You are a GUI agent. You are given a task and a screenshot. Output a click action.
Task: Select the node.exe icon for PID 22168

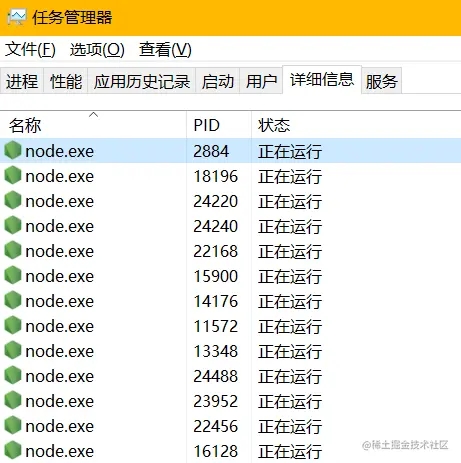coord(13,250)
